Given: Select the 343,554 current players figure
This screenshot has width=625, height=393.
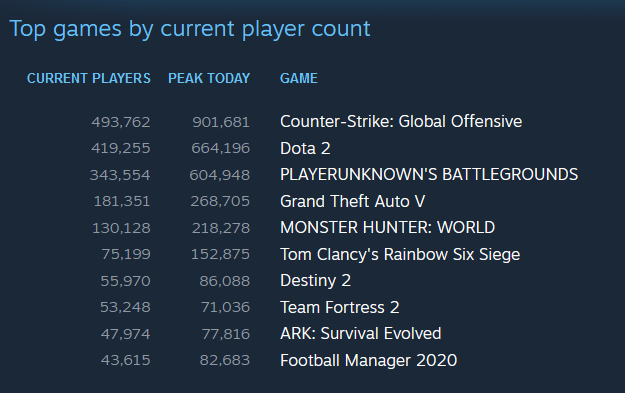Looking at the screenshot, I should [120, 175].
